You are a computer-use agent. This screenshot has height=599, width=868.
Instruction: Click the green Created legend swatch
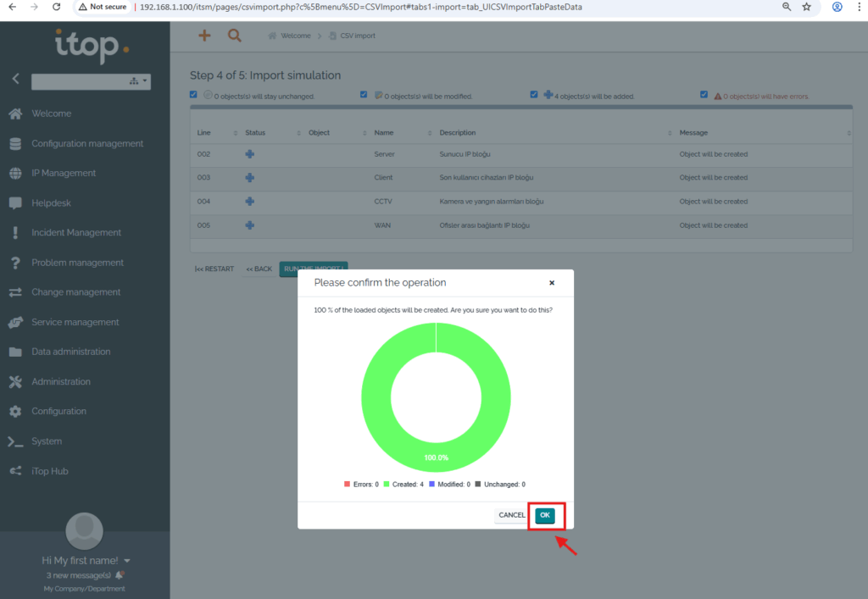[x=387, y=485]
